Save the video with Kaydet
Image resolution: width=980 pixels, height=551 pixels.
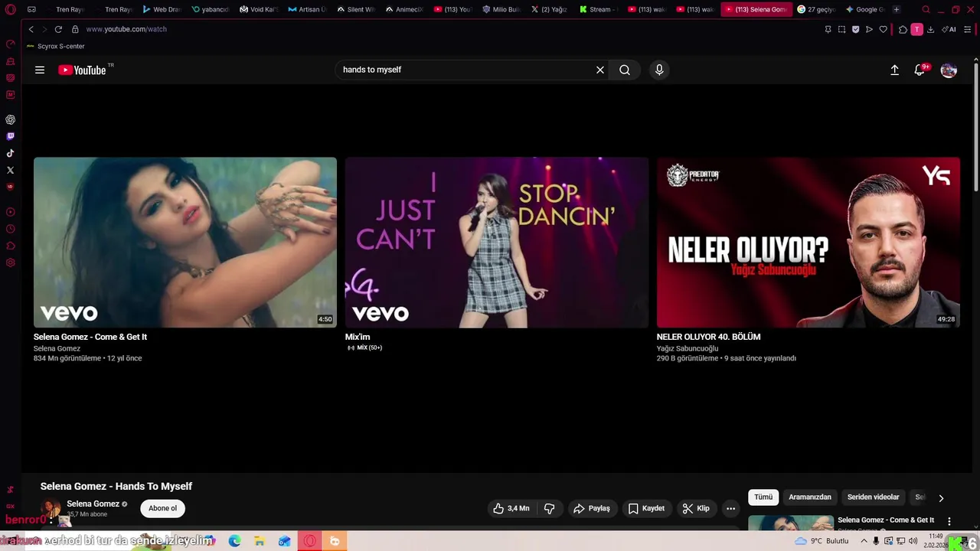(x=646, y=508)
